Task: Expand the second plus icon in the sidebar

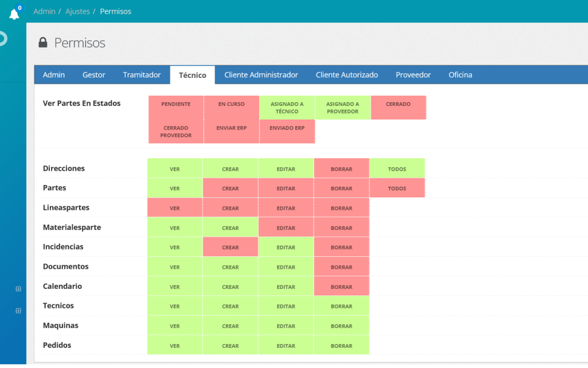Action: (x=18, y=311)
